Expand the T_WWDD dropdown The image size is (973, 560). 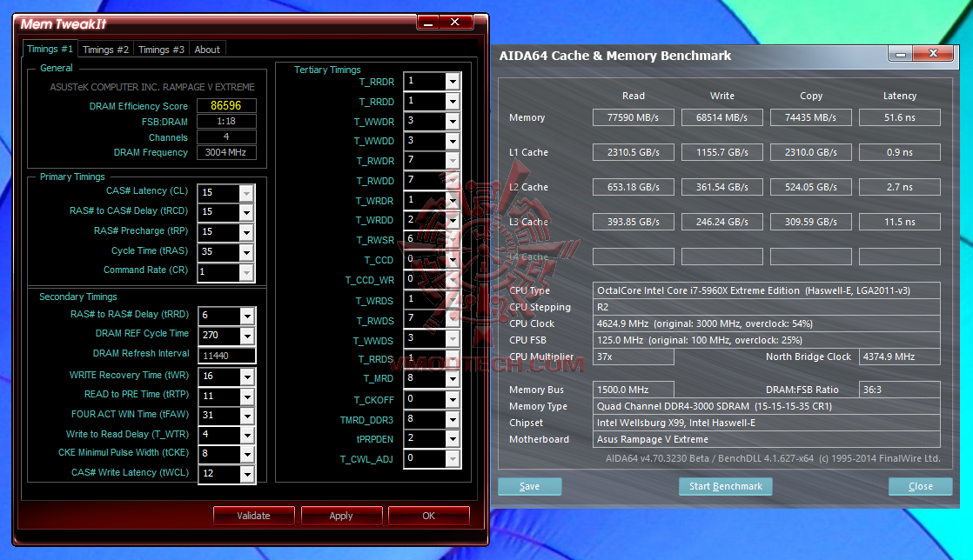coord(453,141)
